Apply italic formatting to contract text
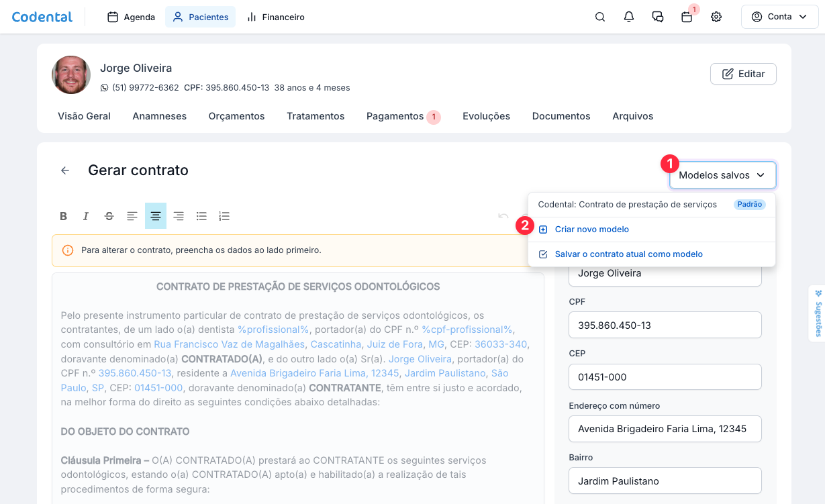The height and width of the screenshot is (504, 825). point(86,216)
